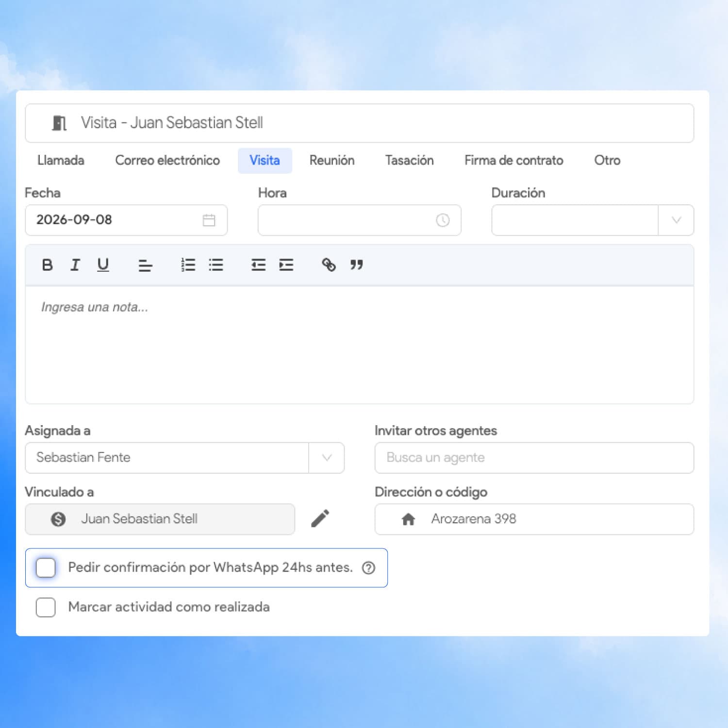Open the Asignada a agent dropdown
This screenshot has width=728, height=728.
327,458
